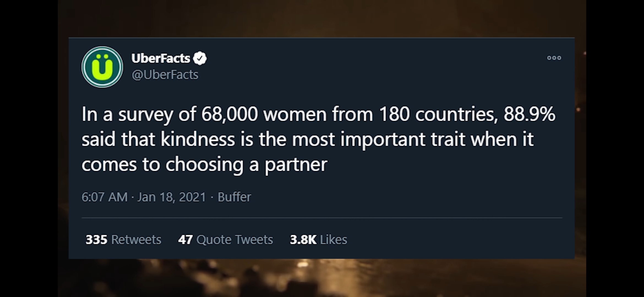Open the @UberFacts handle link
This screenshot has height=297, width=644.
[165, 75]
